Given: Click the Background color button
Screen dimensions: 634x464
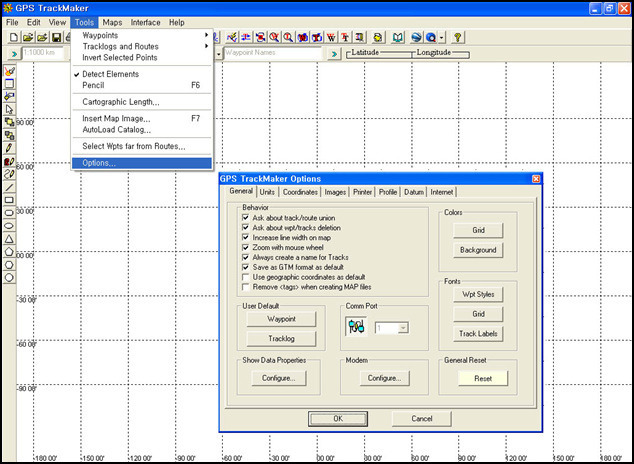Looking at the screenshot, I should click(x=478, y=250).
